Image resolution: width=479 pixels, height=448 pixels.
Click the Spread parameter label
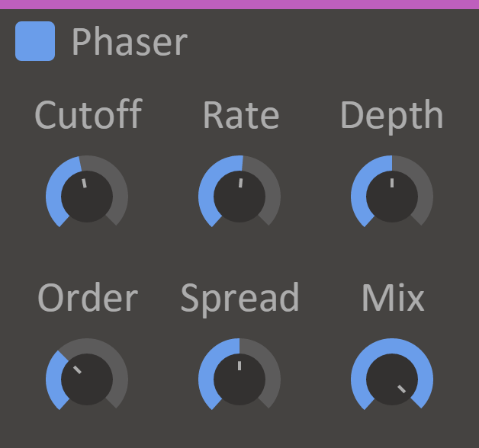(x=239, y=298)
